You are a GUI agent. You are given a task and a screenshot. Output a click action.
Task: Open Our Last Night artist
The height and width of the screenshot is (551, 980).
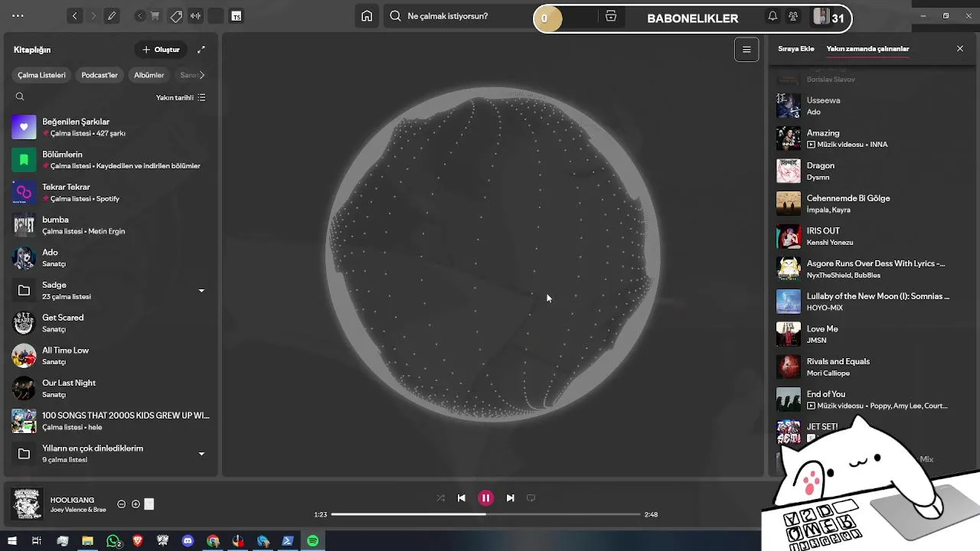[x=111, y=388]
